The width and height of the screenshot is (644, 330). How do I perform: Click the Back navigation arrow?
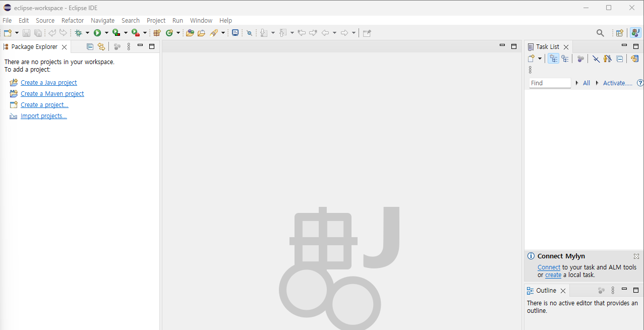tap(325, 33)
